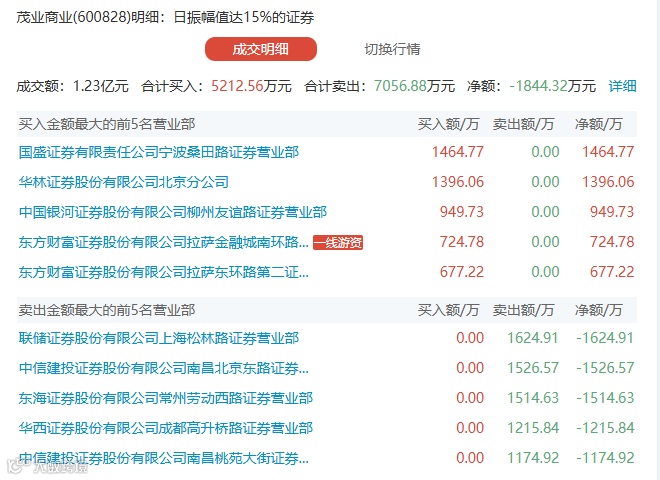Image resolution: width=660 pixels, height=480 pixels.
Task: Click 成交额 value 1.23亿元
Action: [x=101, y=86]
